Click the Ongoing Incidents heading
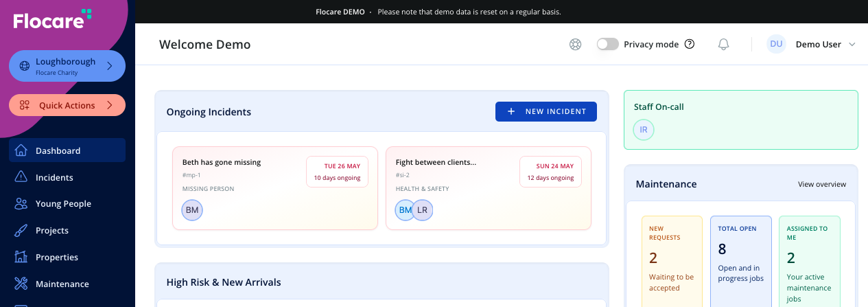The image size is (868, 307). point(209,112)
